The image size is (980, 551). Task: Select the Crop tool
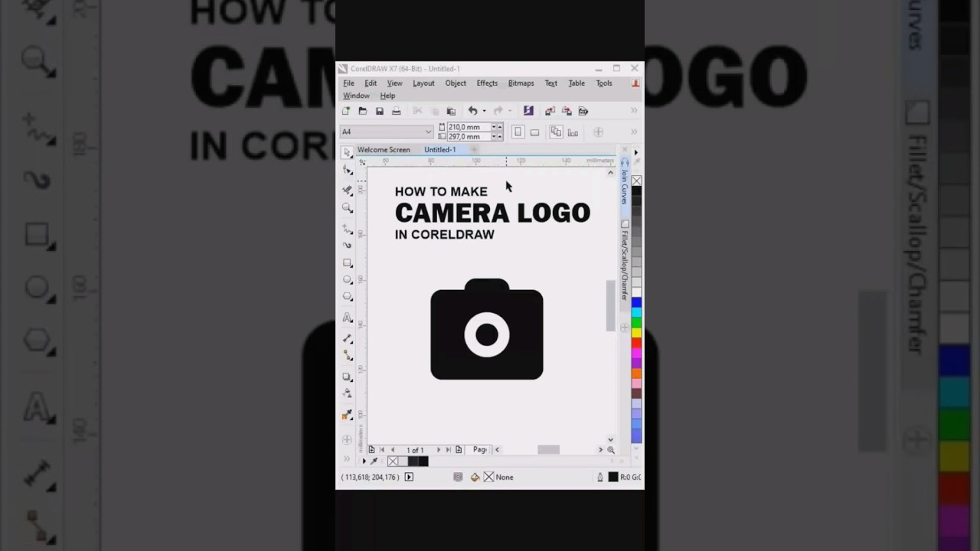point(348,190)
